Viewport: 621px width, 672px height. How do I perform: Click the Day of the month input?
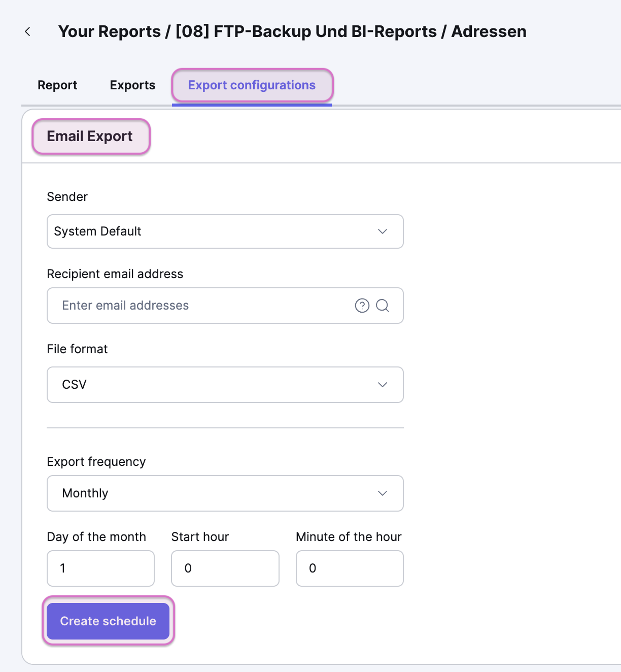coord(100,568)
